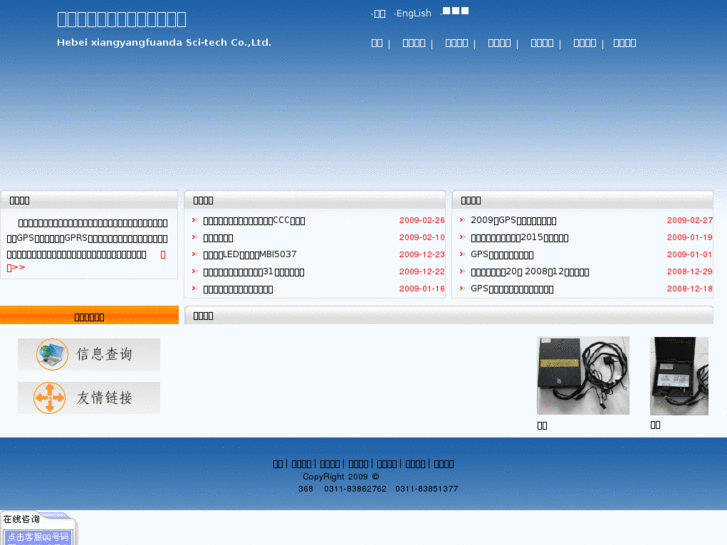Screen dimensions: 727x545
Task: Click the red ">>" read more link in company intro
Action: click(16, 268)
